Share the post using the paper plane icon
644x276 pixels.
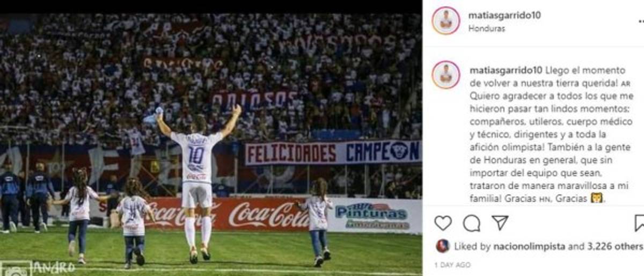coord(500,222)
